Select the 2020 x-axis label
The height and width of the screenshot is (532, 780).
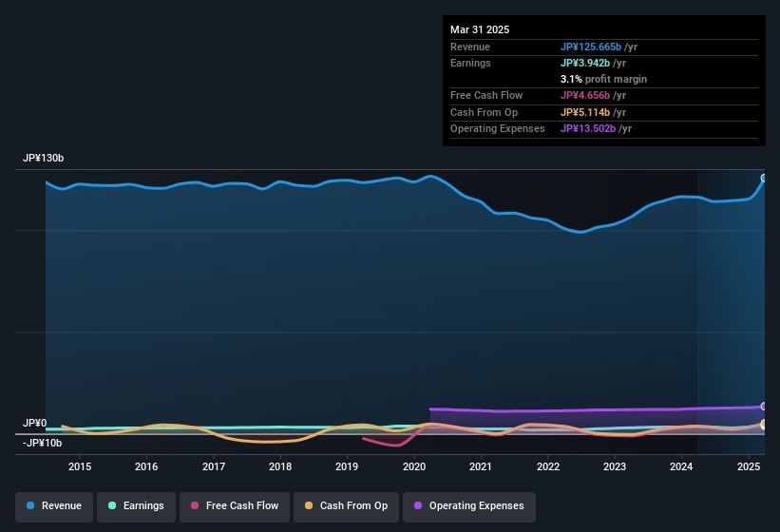coord(414,466)
